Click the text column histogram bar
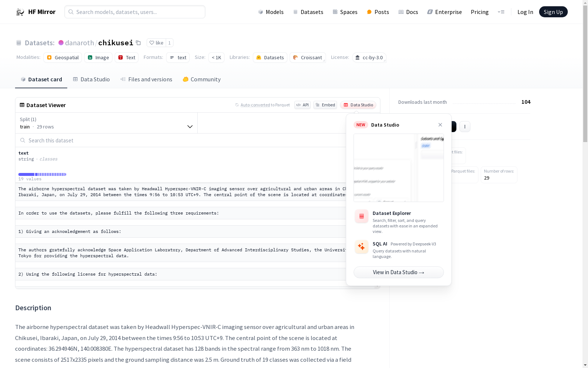The image size is (588, 368). (x=42, y=174)
